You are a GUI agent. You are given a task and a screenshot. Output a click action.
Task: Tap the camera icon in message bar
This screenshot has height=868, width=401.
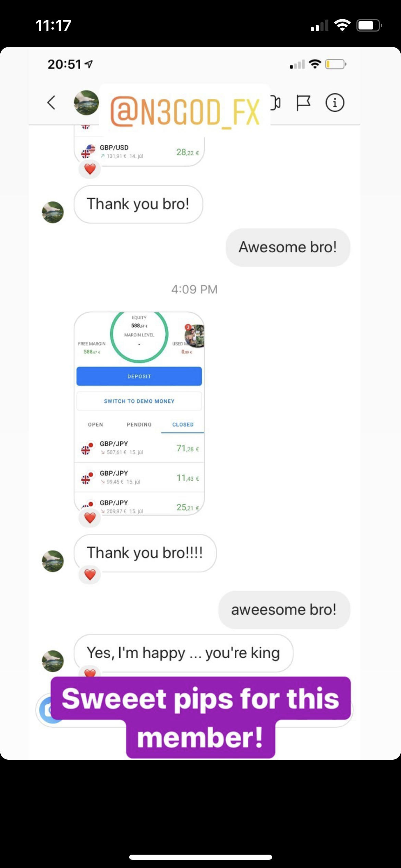50,709
